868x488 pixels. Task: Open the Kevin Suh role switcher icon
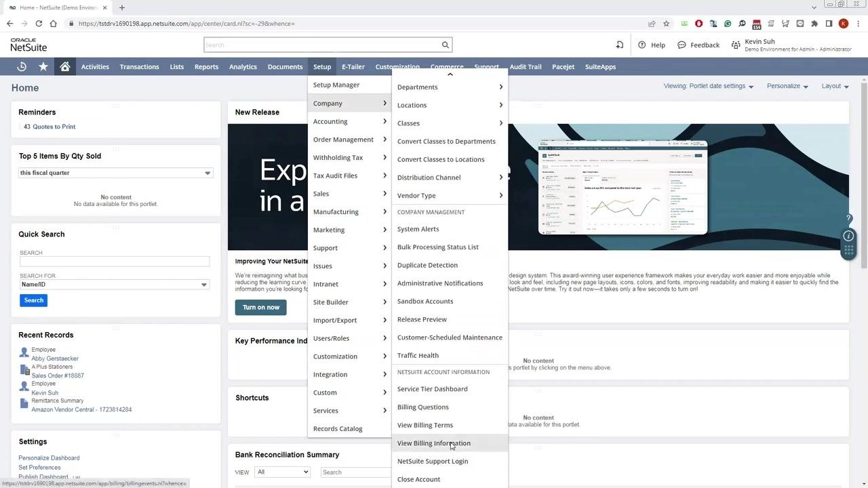click(736, 45)
